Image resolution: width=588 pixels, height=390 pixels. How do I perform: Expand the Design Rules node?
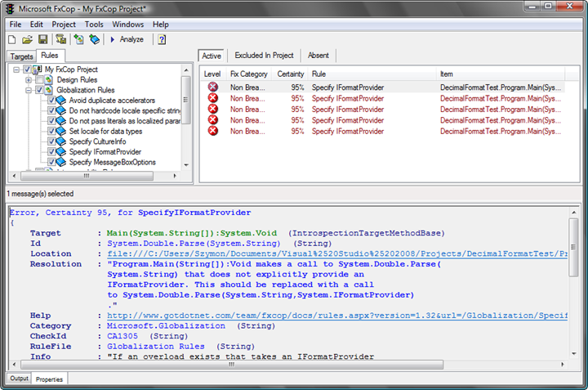[29, 80]
